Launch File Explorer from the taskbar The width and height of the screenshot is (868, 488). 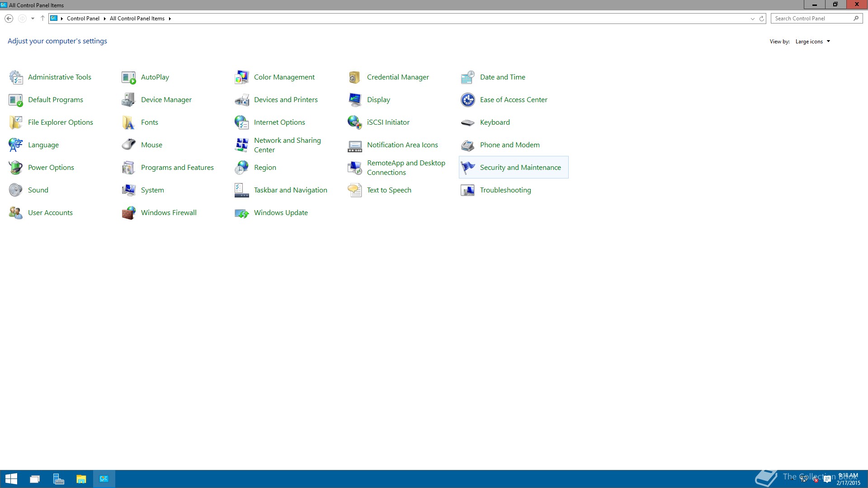(81, 479)
